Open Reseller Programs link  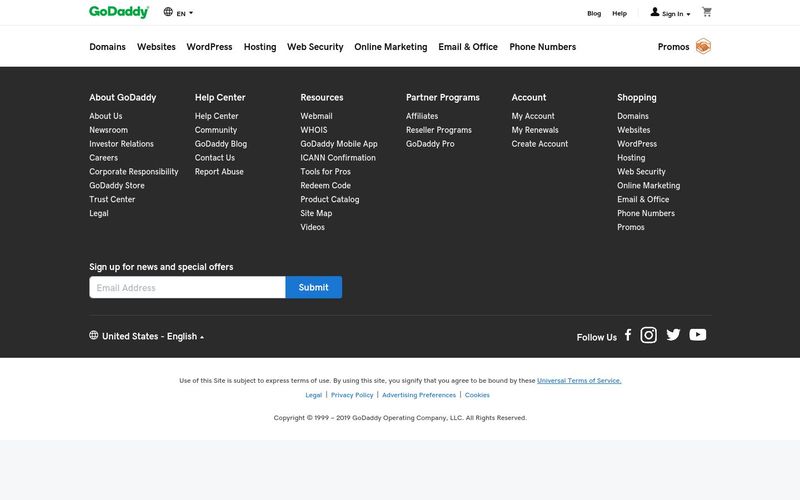439,130
